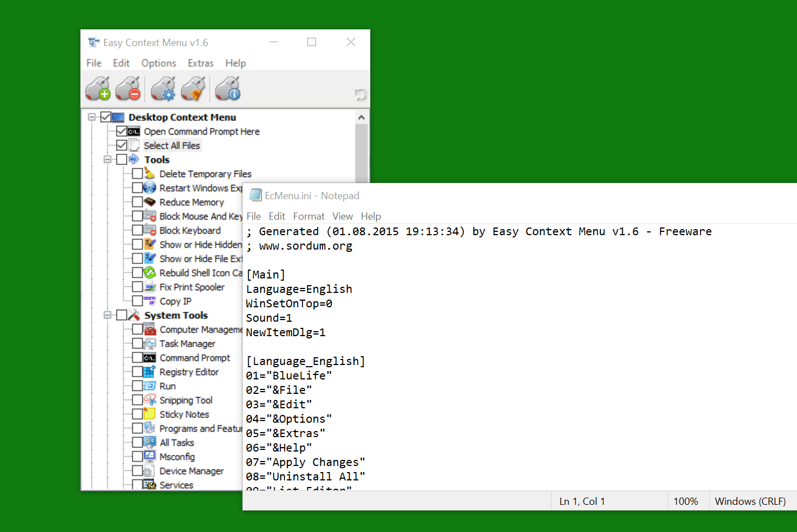Image resolution: width=797 pixels, height=532 pixels.
Task: Open the Format menu in Notepad
Action: 309,216
